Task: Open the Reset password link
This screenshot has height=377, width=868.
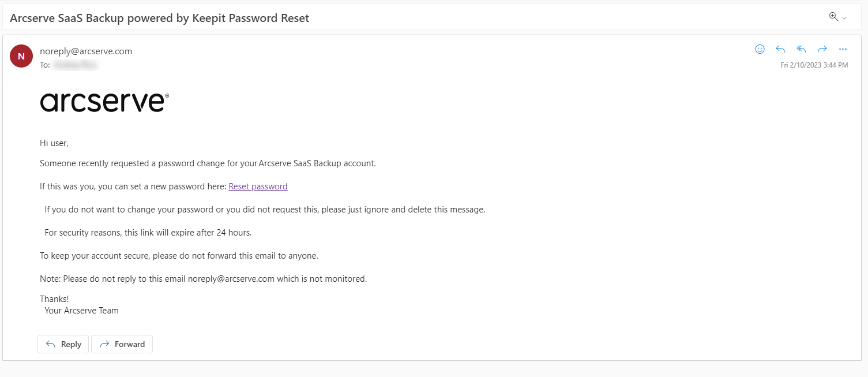Action: point(258,186)
